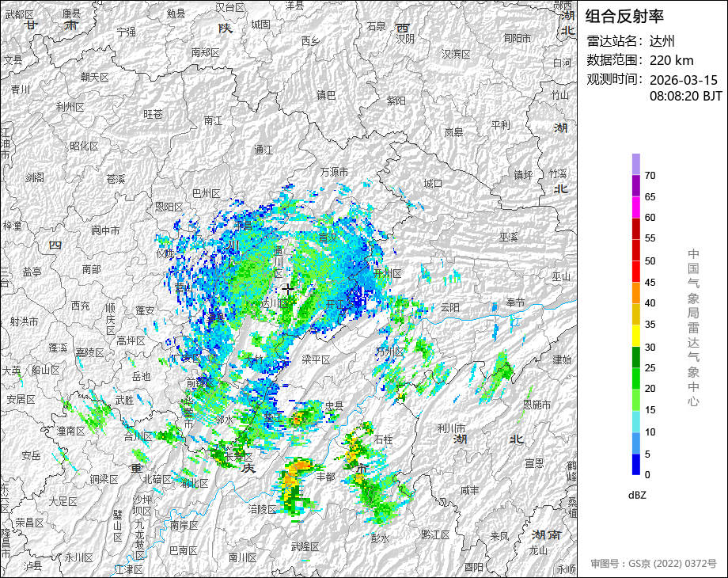728x578 pixels.
Task: Click the 大足区 map label
Action: coord(63,502)
